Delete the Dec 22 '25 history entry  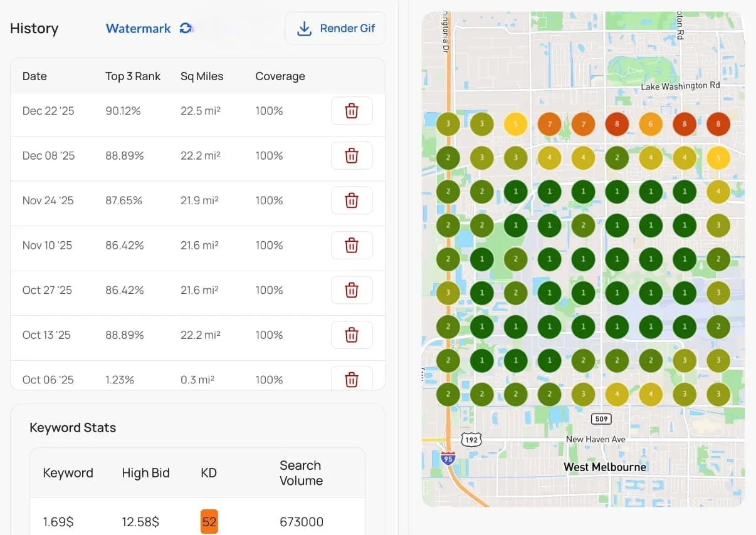(352, 111)
